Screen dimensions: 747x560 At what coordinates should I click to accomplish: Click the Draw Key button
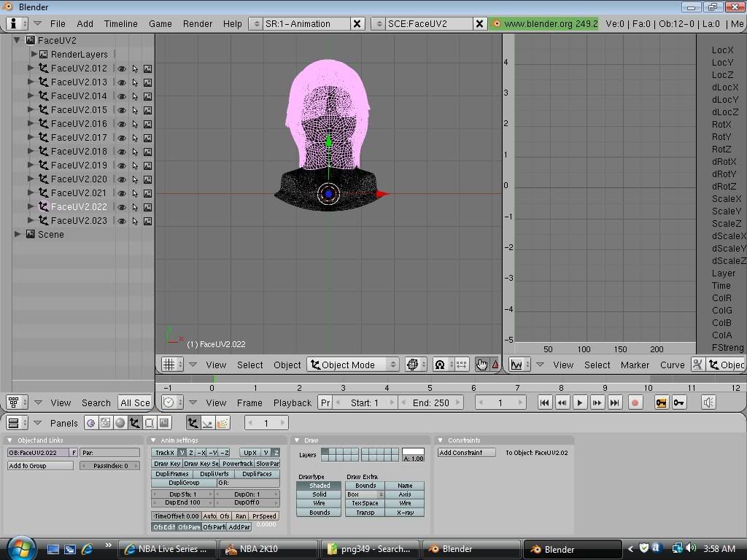click(167, 463)
